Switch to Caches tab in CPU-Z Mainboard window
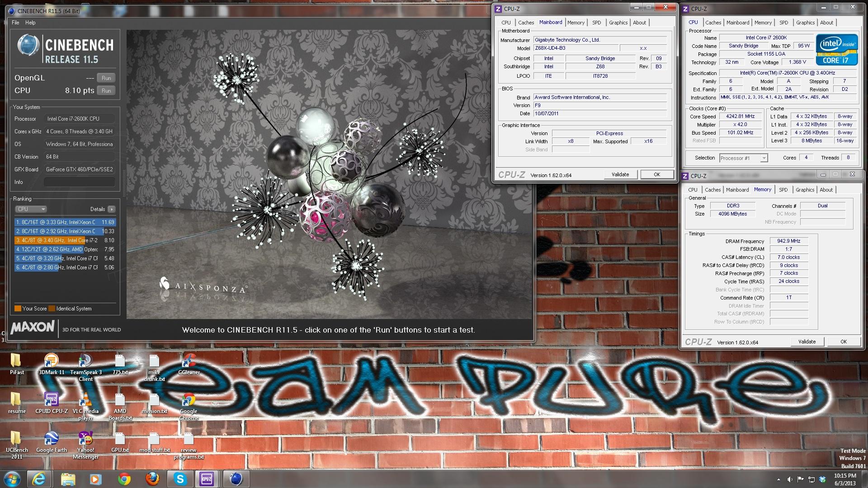Image resolution: width=868 pixels, height=488 pixels. tap(526, 23)
